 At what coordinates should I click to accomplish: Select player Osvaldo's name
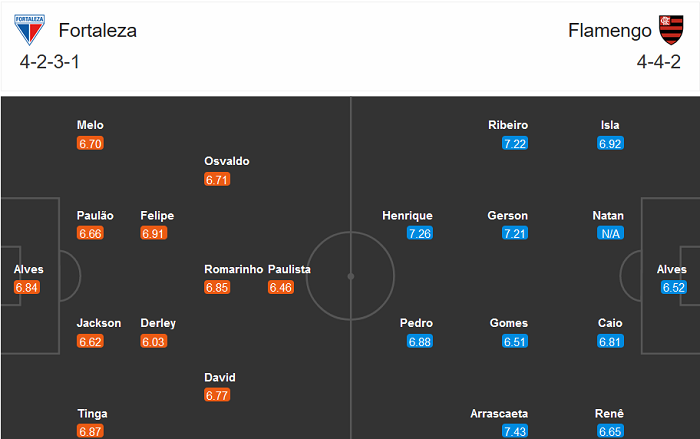click(x=226, y=161)
